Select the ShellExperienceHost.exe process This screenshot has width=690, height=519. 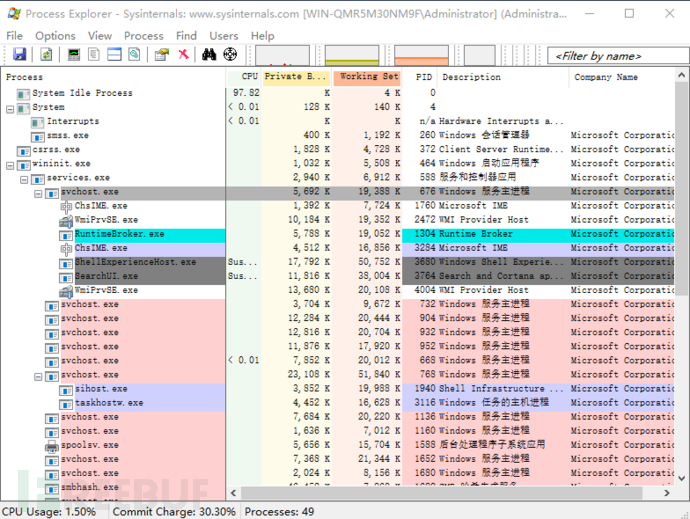click(x=338, y=262)
